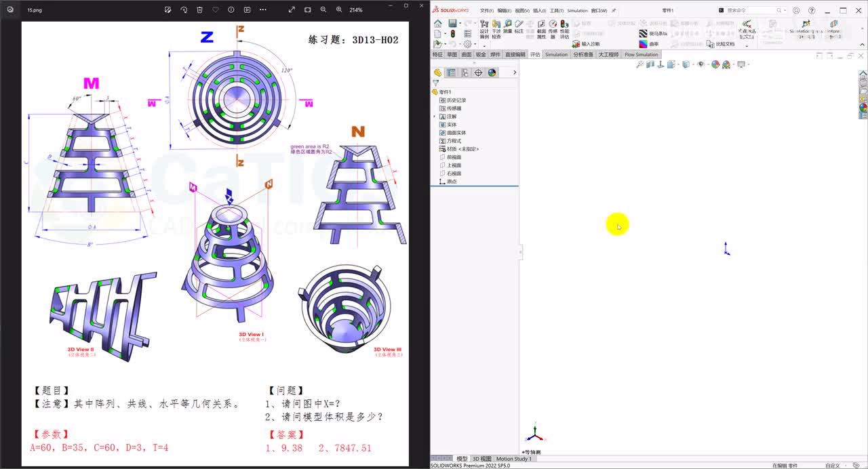Viewport: 868px width, 469px height.
Task: Open the Options gear icon
Action: coord(467,44)
